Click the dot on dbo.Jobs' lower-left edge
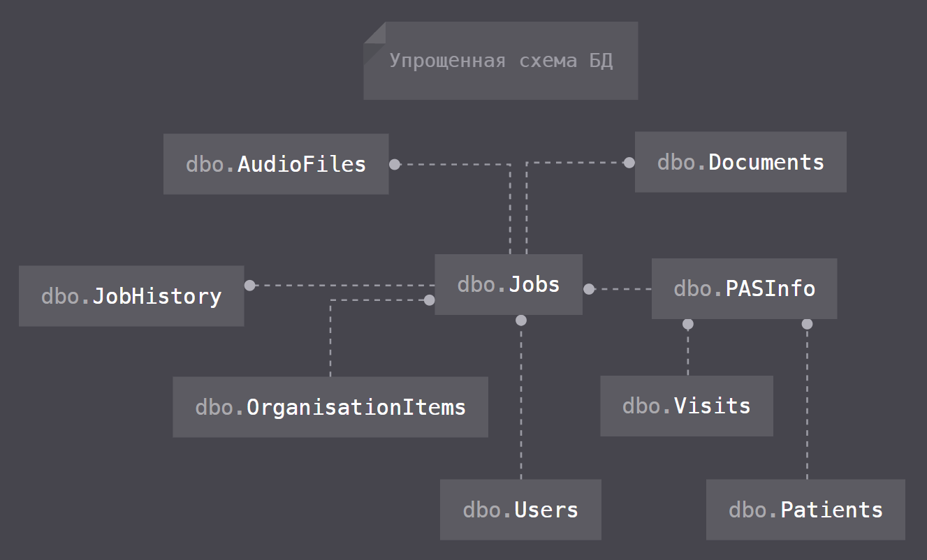This screenshot has width=927, height=560. [x=430, y=300]
